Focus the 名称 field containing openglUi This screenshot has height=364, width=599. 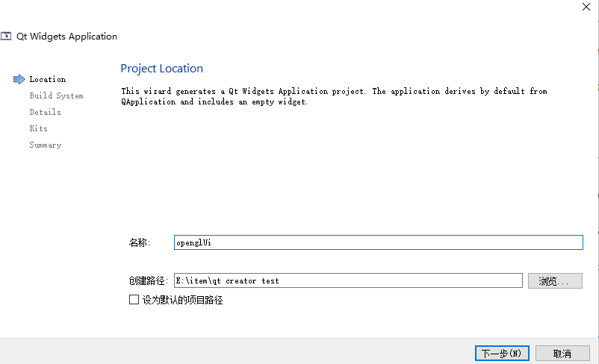[378, 242]
